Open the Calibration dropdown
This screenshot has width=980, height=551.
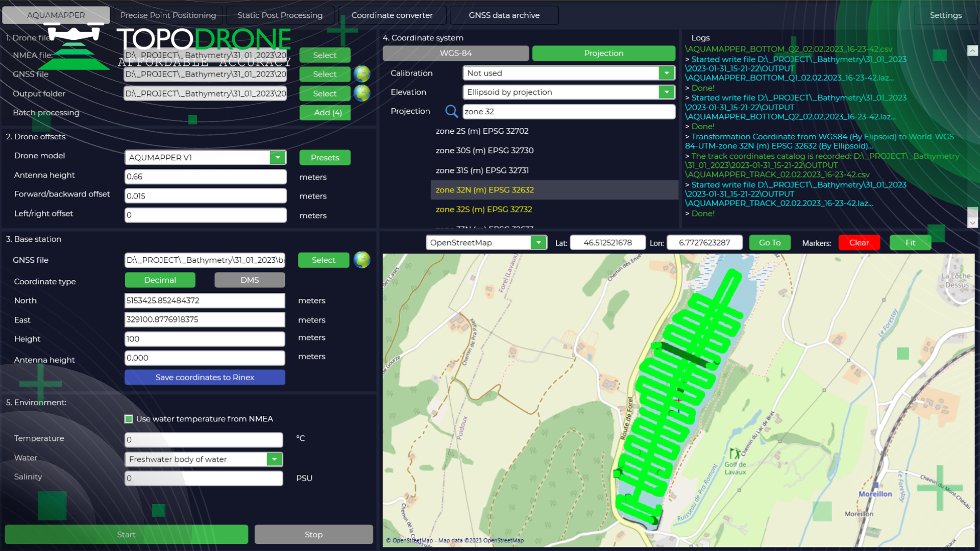pyautogui.click(x=666, y=73)
